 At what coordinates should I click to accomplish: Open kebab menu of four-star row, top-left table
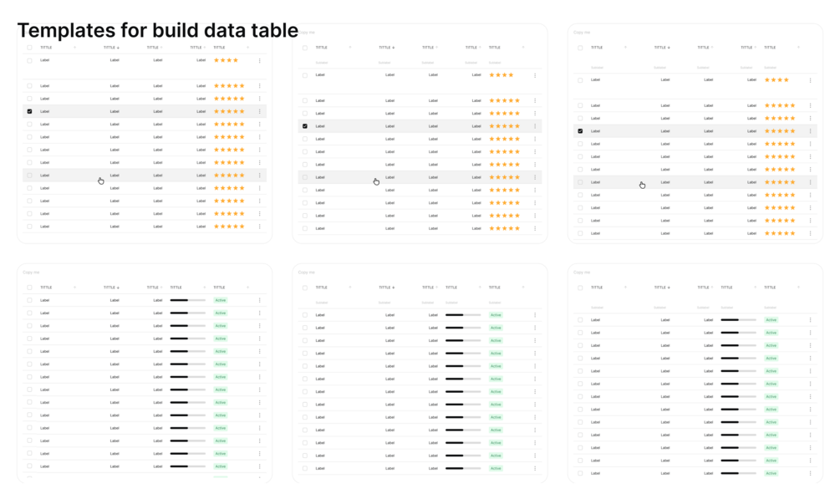point(260,60)
